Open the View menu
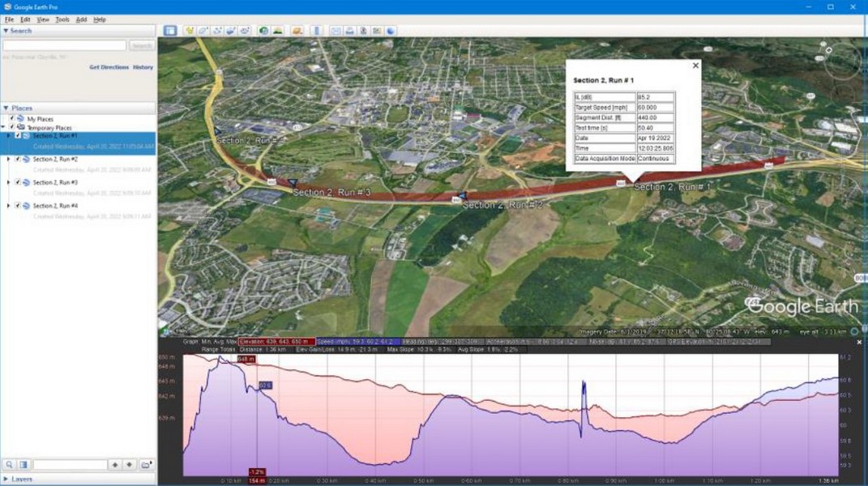The image size is (868, 486). tap(43, 19)
